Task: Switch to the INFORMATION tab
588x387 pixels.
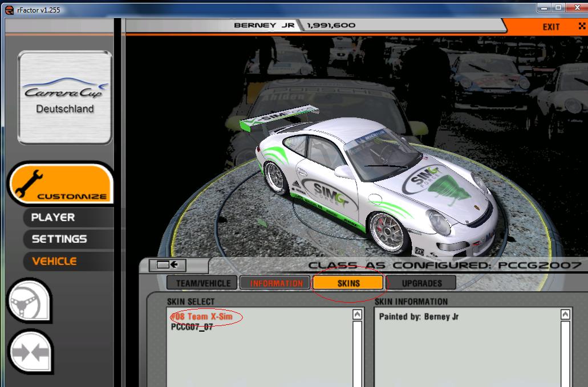Action: pos(276,283)
